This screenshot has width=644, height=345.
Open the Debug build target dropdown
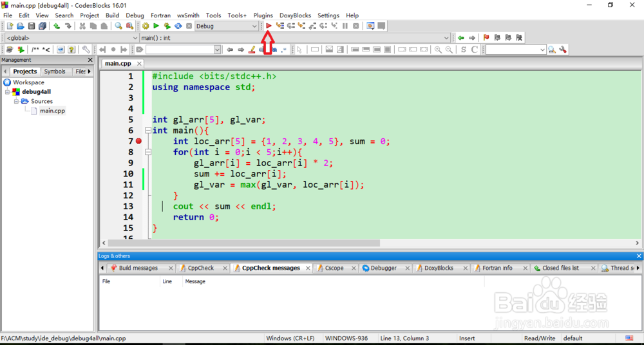tap(254, 26)
